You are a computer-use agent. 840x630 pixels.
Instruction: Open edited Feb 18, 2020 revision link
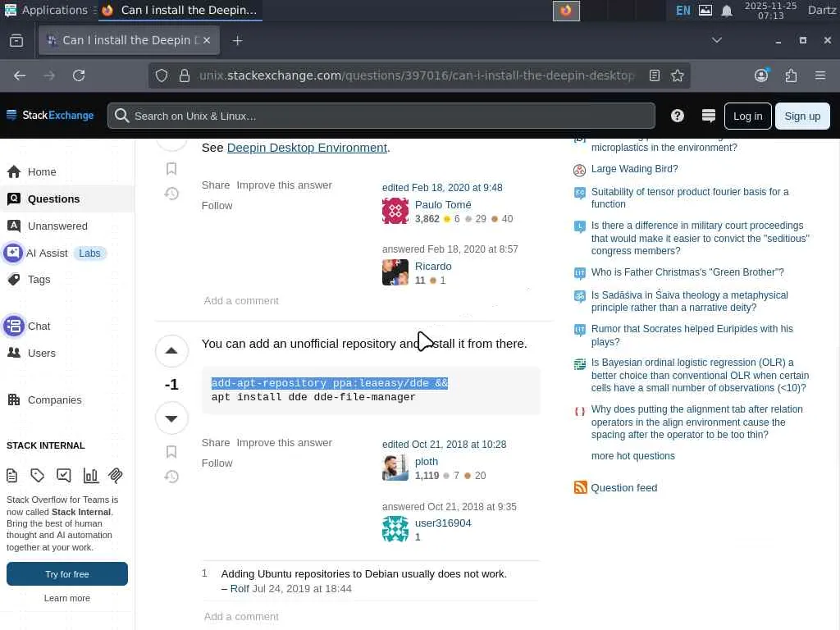(442, 188)
